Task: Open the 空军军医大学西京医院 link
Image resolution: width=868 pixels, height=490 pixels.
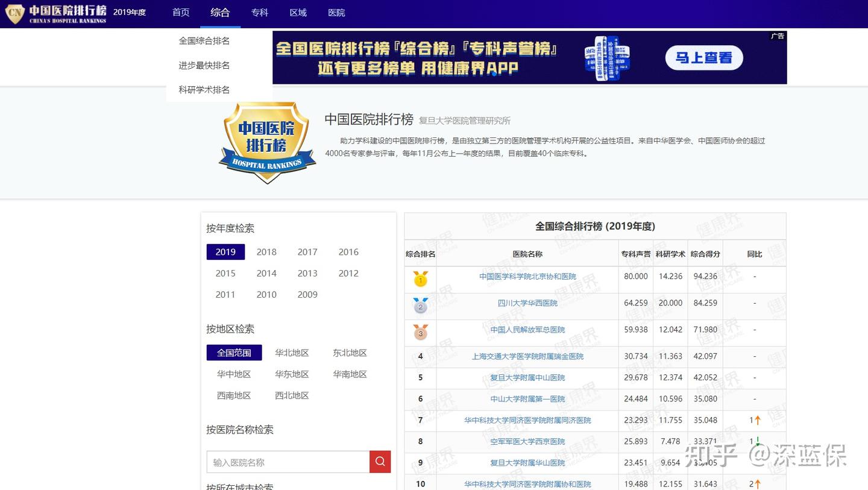Action: pos(527,442)
